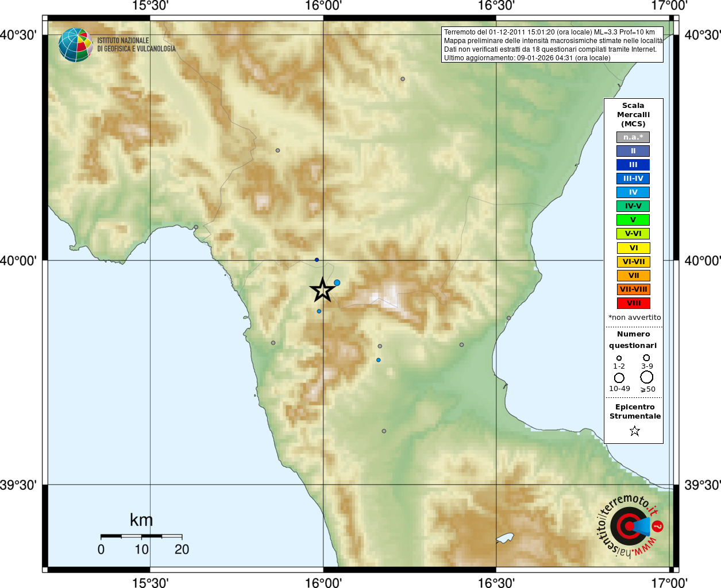
Task: Click the haisentitoilterremoto.it target logo
Action: point(630,526)
